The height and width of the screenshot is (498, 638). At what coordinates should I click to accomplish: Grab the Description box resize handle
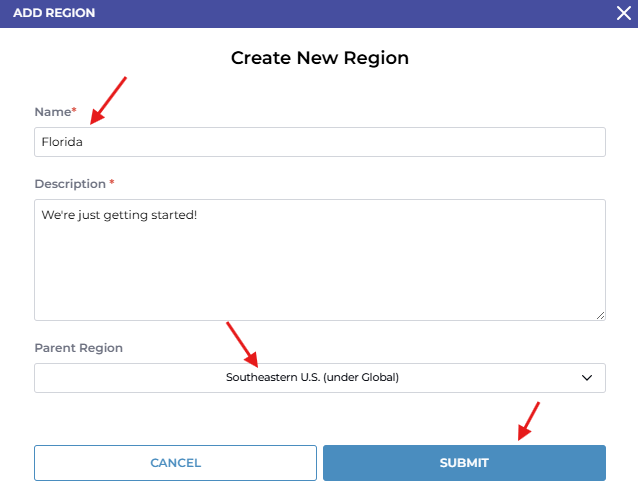point(600,315)
